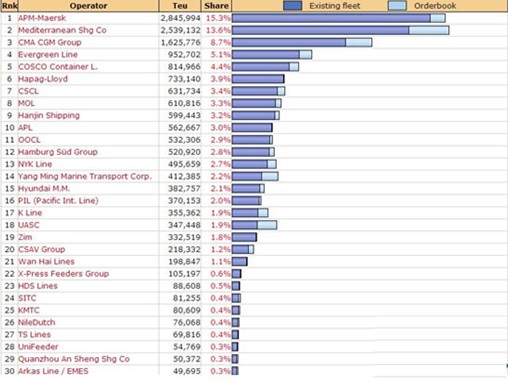Open the Evergreen Line operator link
This screenshot has width=508, height=380.
(48, 55)
